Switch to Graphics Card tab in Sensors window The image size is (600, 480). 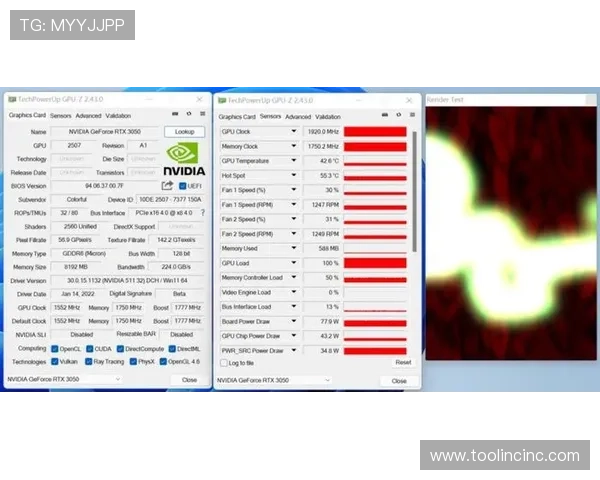pyautogui.click(x=237, y=117)
